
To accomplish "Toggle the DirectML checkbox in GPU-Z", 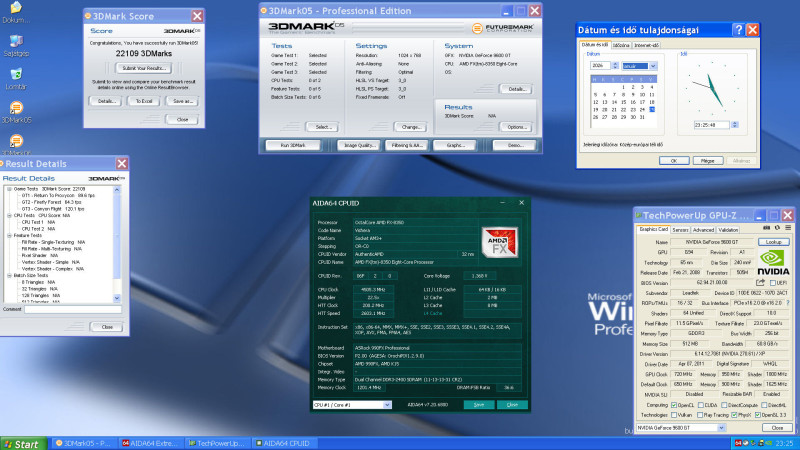I will pos(764,405).
